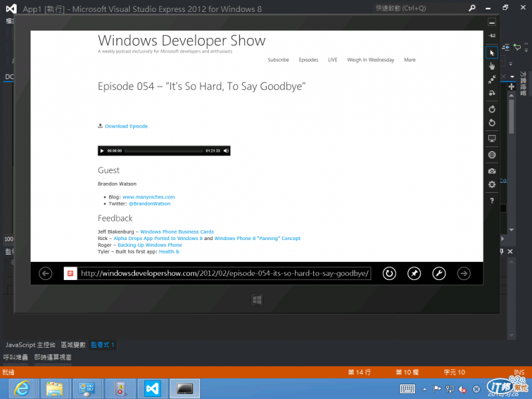Toggle simulator always on top pin
The image size is (532, 399).
(491, 36)
